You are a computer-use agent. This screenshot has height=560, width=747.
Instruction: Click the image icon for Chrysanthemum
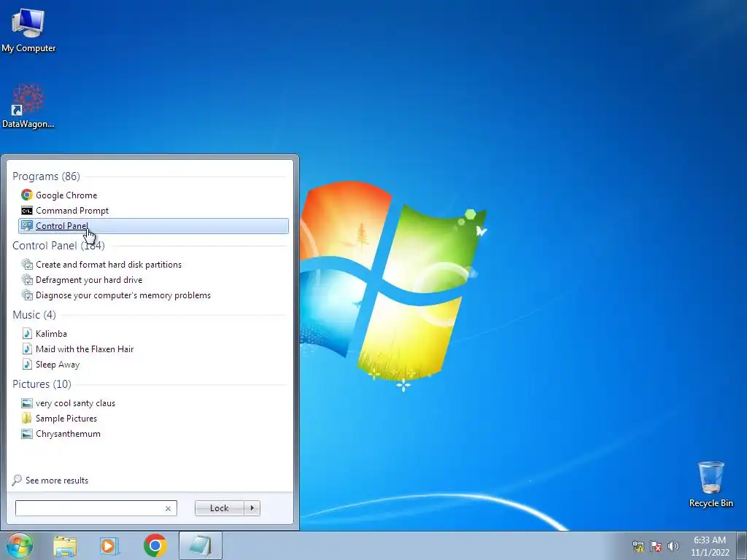[x=27, y=434]
